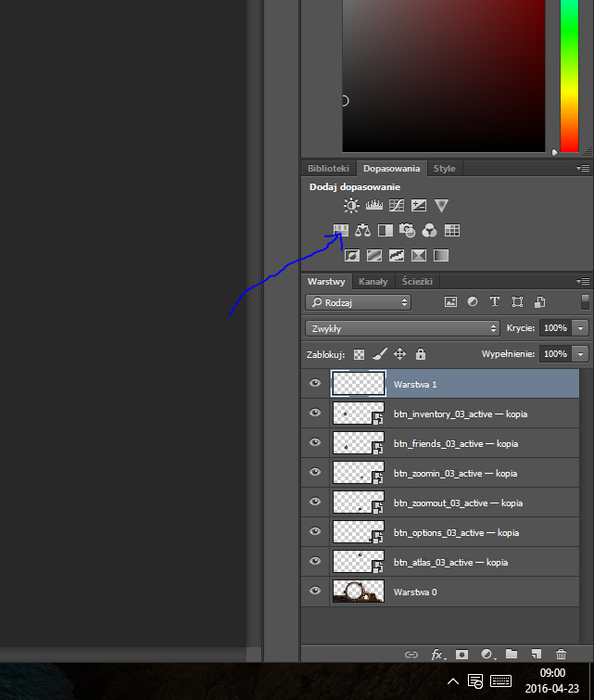Lock image pixels with brush icon
Viewport: 594px width, 700px height.
pos(380,354)
